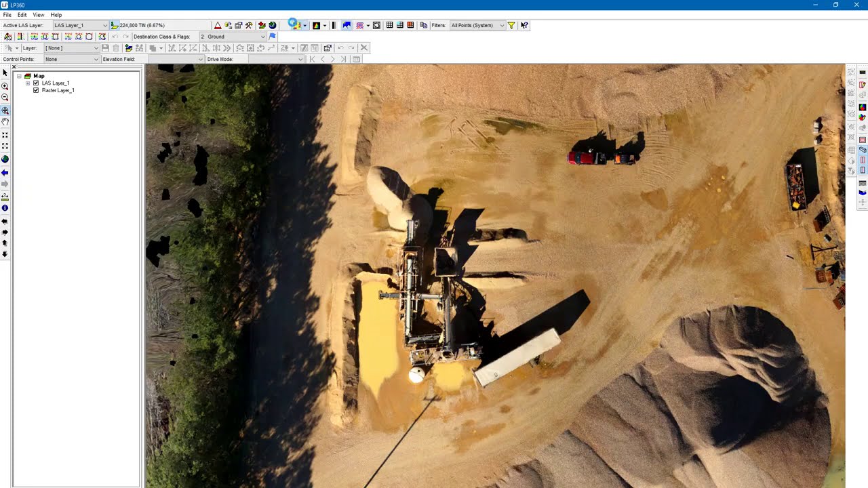868x488 pixels.
Task: Click the red grid layout icon
Action: [410, 26]
